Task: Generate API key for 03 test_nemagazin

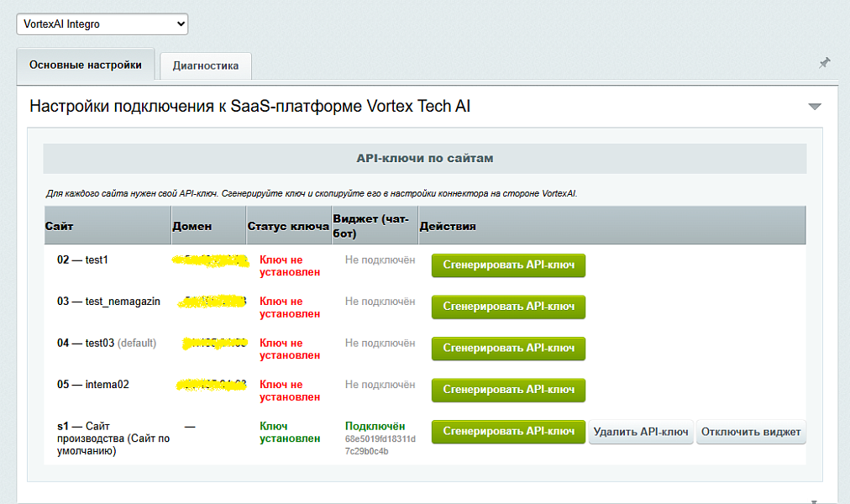Action: coord(508,307)
